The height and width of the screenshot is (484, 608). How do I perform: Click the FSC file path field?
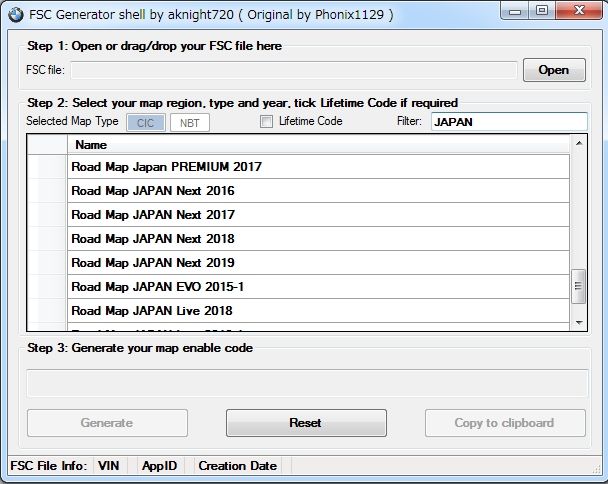(294, 70)
